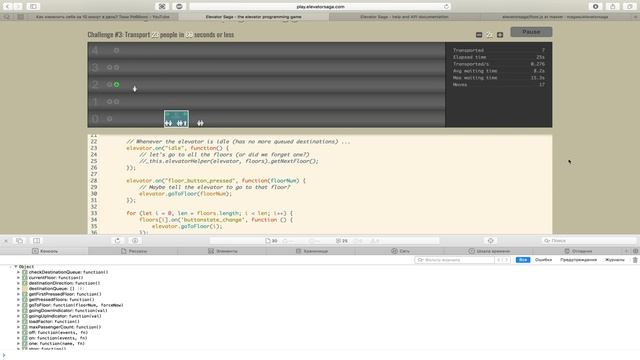This screenshot has width=640, height=360.
Task: Click up call button on floor 0
Action: tap(109, 119)
